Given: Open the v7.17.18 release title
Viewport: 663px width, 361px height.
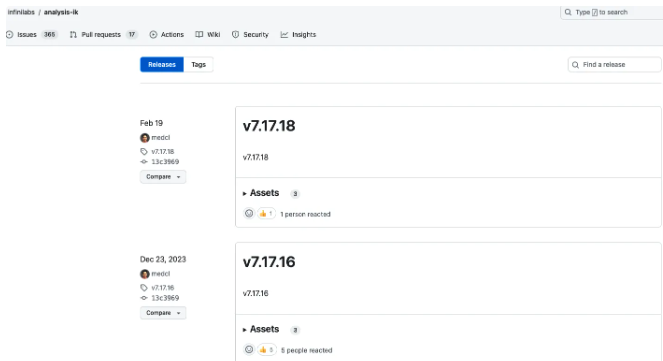Looking at the screenshot, I should [x=269, y=126].
